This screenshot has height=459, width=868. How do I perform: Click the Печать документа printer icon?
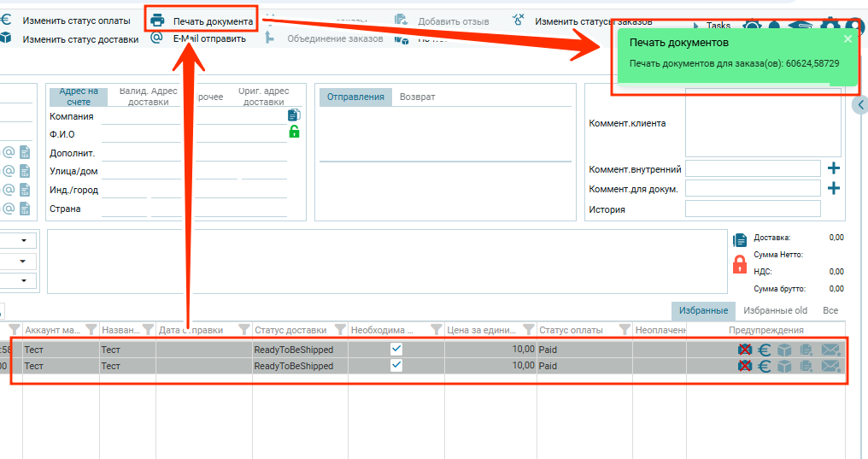click(x=157, y=21)
